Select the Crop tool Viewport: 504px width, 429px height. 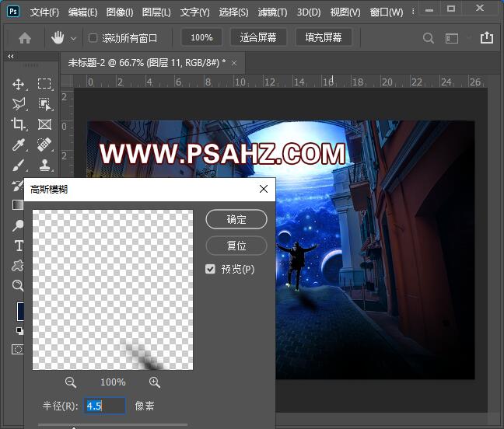(19, 124)
